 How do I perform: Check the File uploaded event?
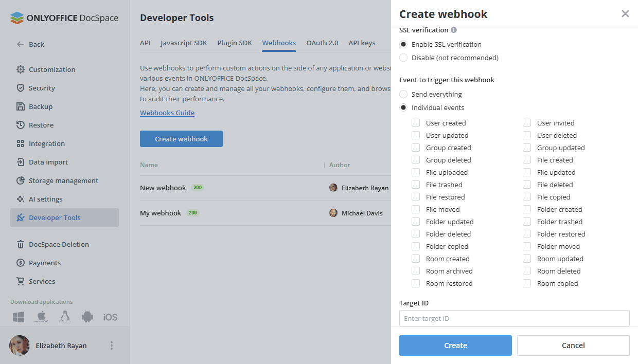click(415, 172)
